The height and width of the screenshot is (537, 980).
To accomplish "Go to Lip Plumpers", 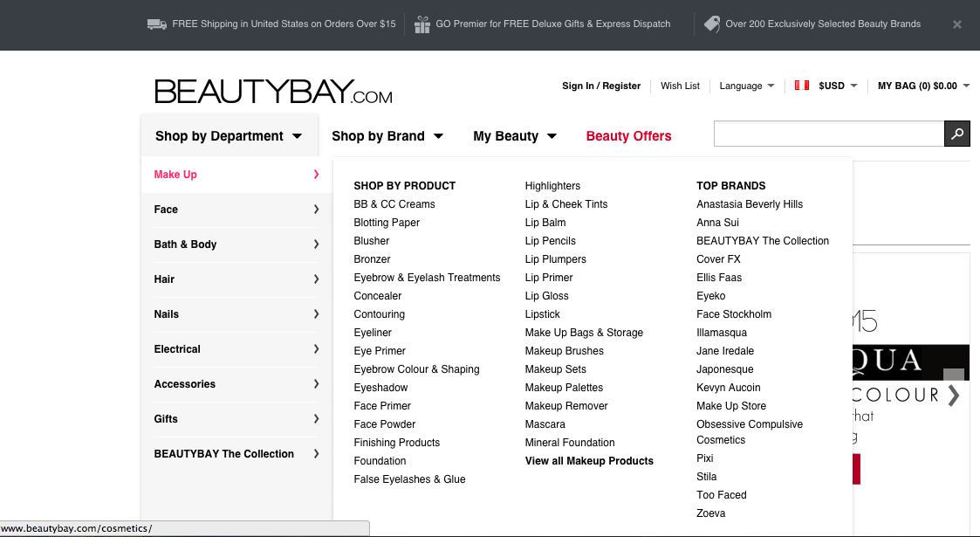I will (556, 258).
